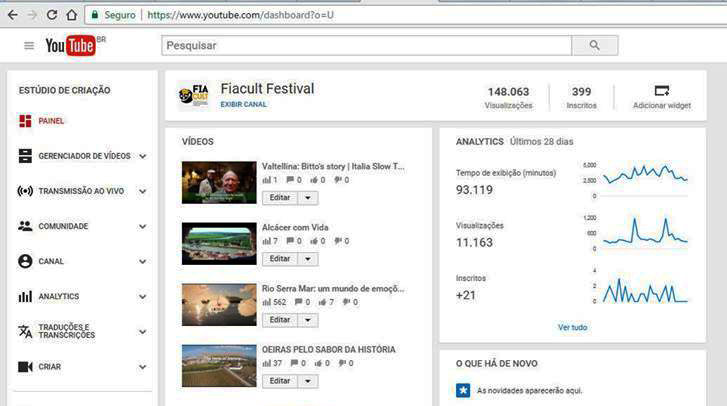Screen dimensions: 727x406
Task: Open the Rio Serra Mar video title
Action: [333, 289]
